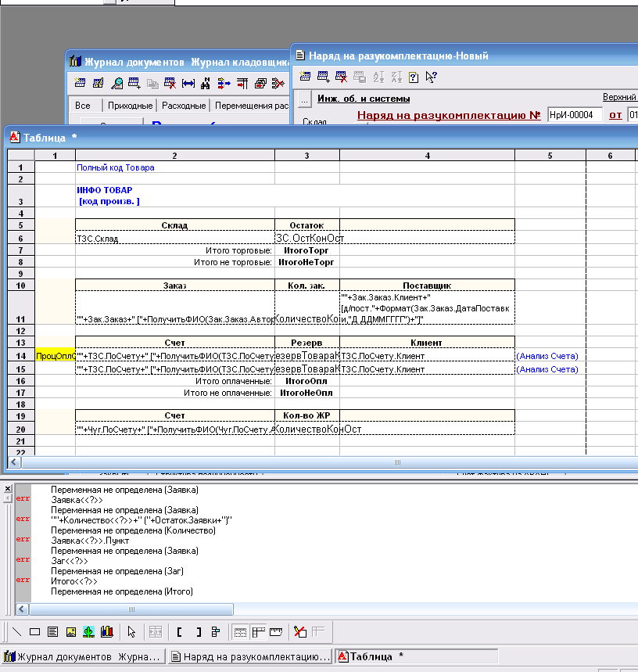Viewport: 638px width, 672px height.
Task: Select the line drawing tool
Action: click(x=16, y=631)
